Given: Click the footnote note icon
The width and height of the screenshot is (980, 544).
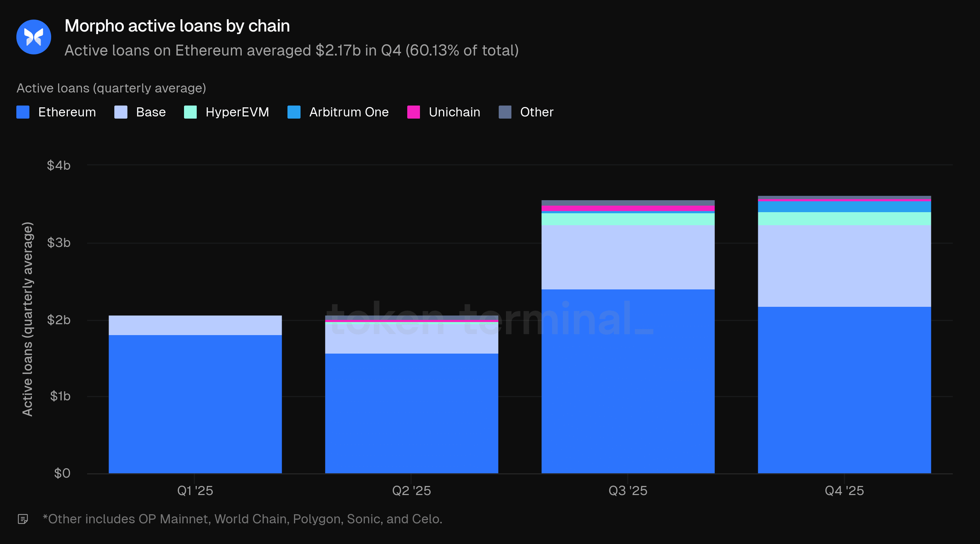Looking at the screenshot, I should (x=23, y=519).
